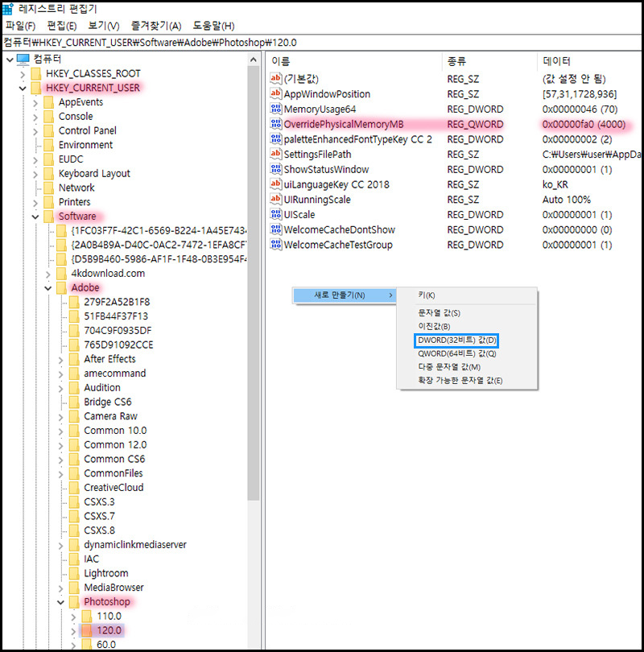This screenshot has width=644, height=652.
Task: Click the Registry Editor app icon in title bar
Action: (7, 8)
